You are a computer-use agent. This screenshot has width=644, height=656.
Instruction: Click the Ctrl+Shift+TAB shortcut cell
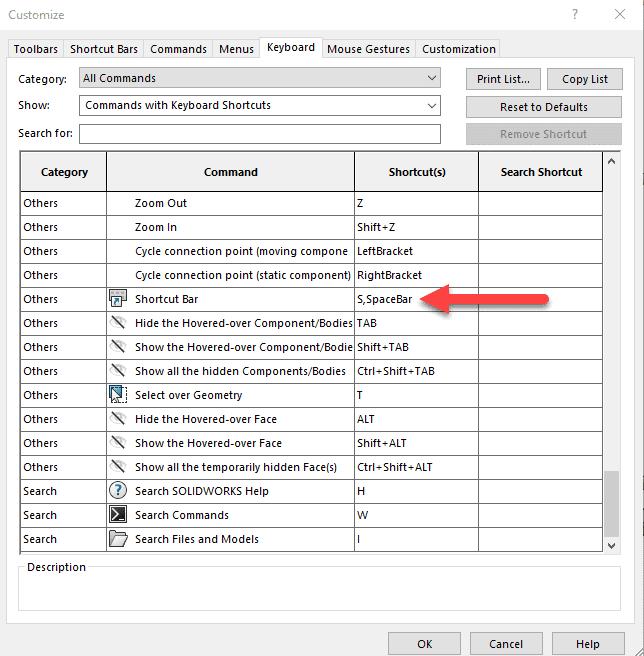416,371
